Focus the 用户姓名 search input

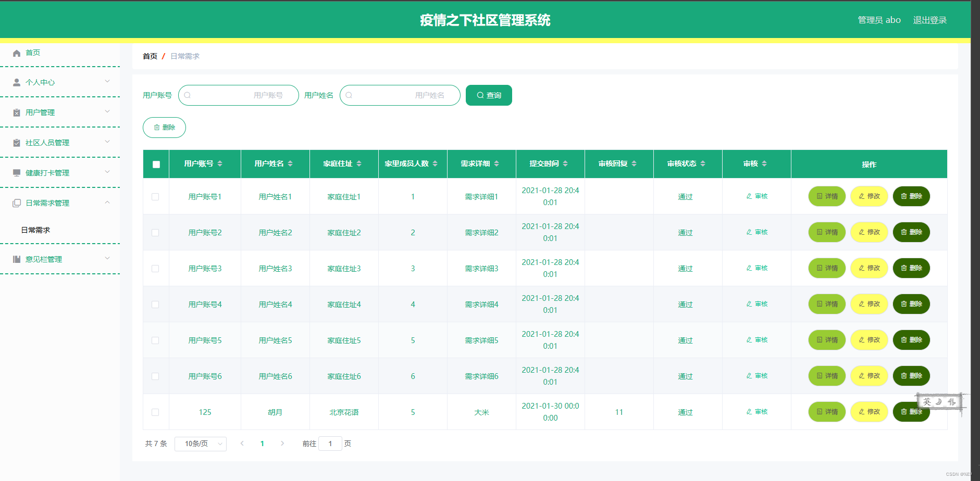coord(400,95)
